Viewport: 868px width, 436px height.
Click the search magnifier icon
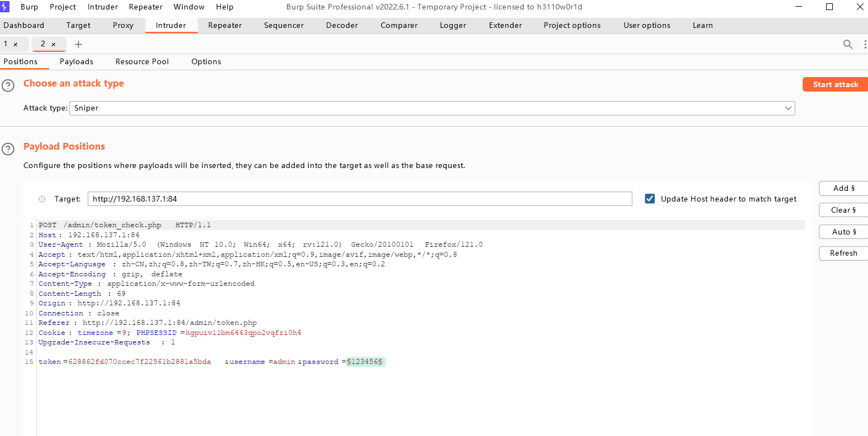pyautogui.click(x=848, y=44)
